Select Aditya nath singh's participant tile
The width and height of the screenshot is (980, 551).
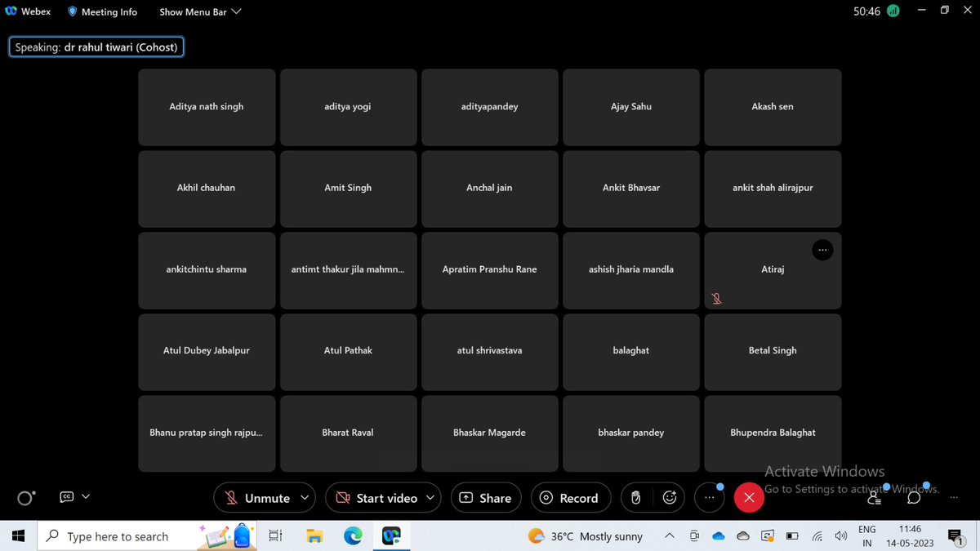tap(207, 107)
